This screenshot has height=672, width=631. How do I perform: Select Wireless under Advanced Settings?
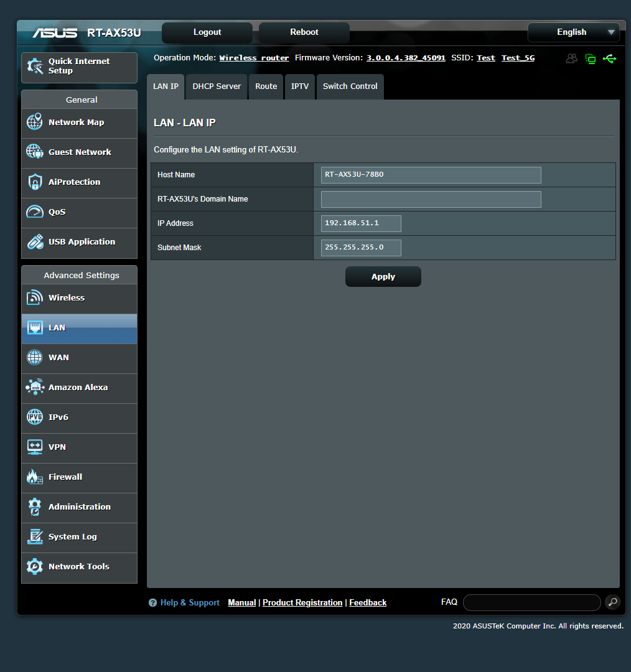click(x=79, y=299)
